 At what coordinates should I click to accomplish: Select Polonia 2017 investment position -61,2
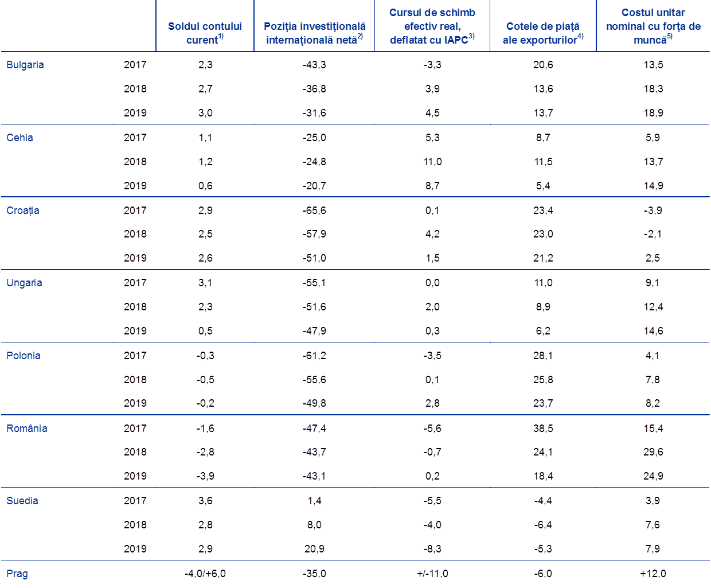click(314, 356)
